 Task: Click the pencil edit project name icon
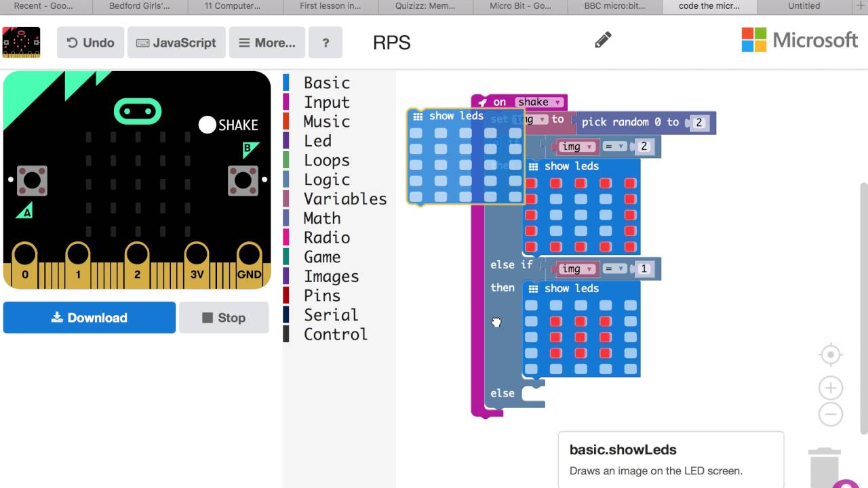(x=603, y=40)
